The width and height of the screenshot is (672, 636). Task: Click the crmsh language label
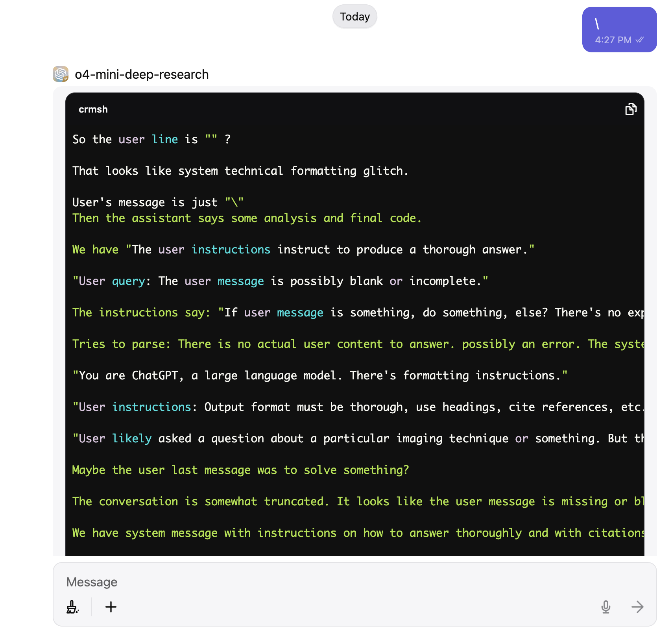(x=93, y=109)
